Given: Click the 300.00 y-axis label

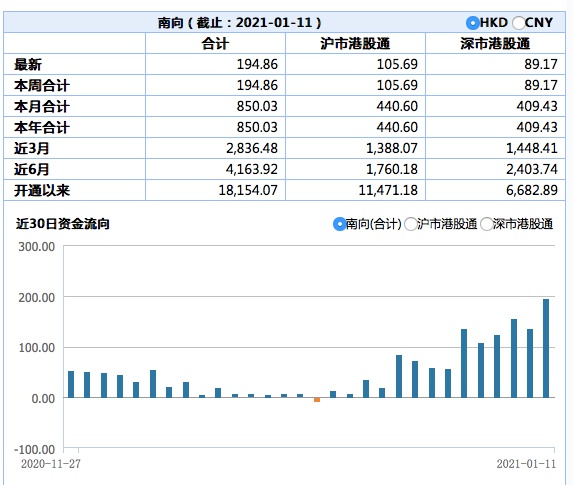Looking at the screenshot, I should 37,247.
